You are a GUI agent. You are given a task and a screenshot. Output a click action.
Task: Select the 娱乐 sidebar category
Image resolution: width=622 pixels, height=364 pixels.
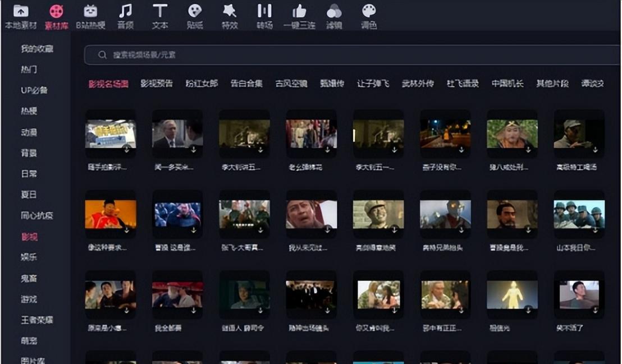pyautogui.click(x=29, y=257)
